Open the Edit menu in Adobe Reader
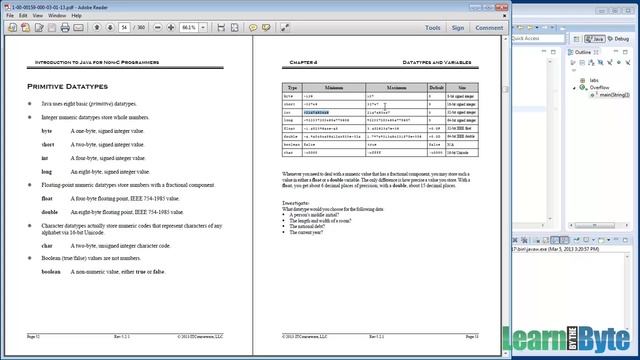640x360 pixels. (x=23, y=16)
